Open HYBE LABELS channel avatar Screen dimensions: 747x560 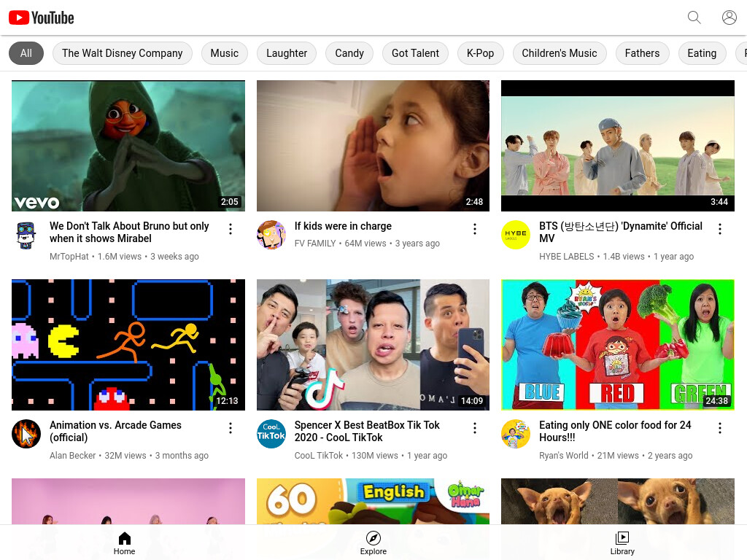click(x=516, y=235)
